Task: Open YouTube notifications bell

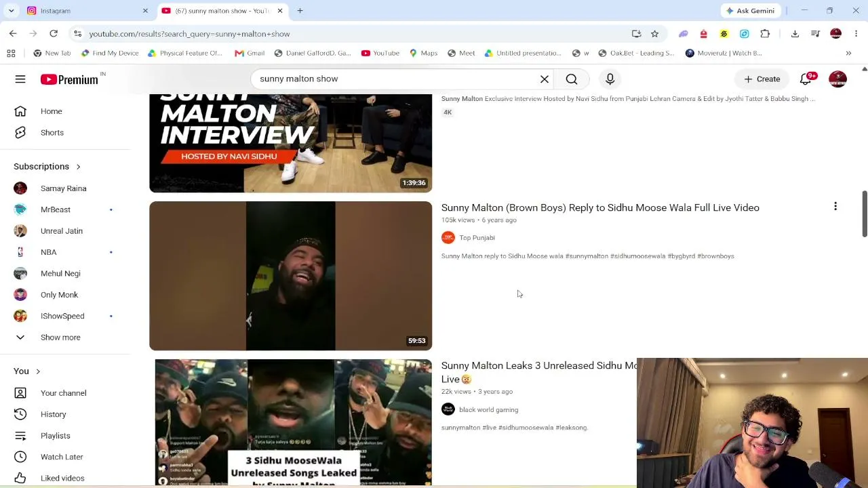Action: (806, 79)
